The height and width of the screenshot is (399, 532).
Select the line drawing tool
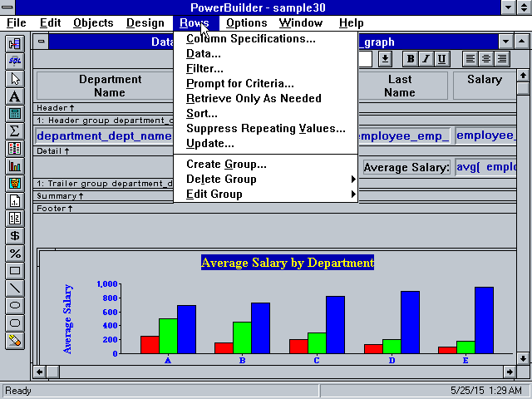(15, 288)
